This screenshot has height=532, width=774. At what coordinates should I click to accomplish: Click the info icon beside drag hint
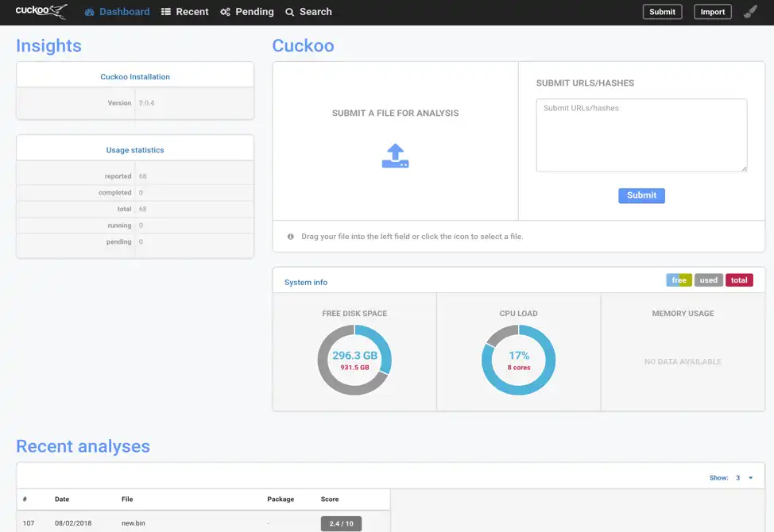291,237
